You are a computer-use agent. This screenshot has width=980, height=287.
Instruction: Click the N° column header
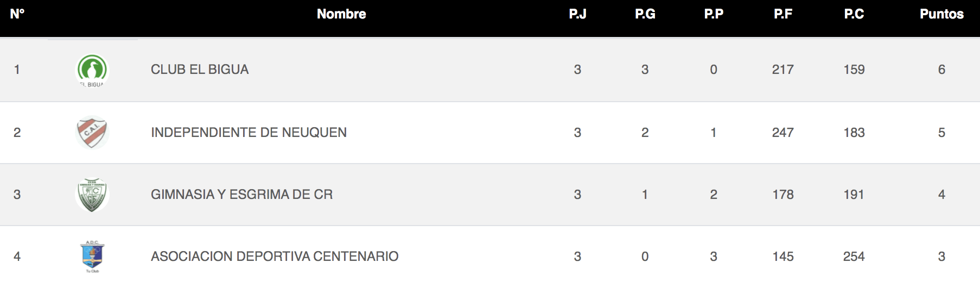pos(17,14)
